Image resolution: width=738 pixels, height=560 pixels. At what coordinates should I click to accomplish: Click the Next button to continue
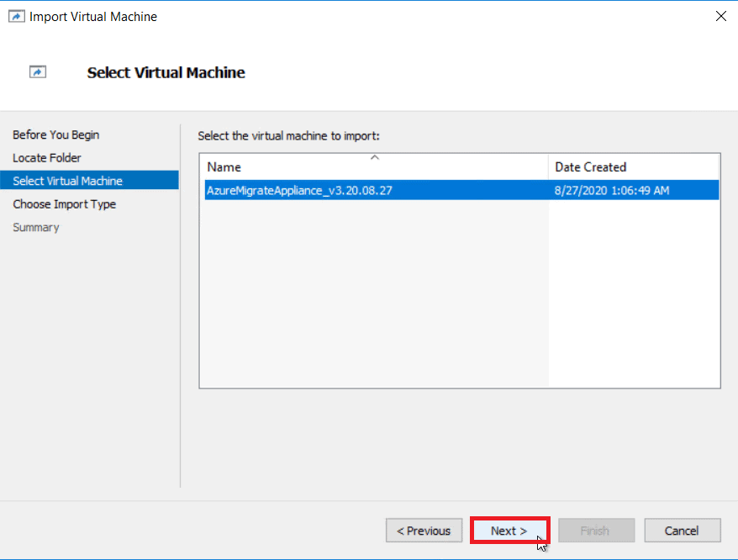509,531
